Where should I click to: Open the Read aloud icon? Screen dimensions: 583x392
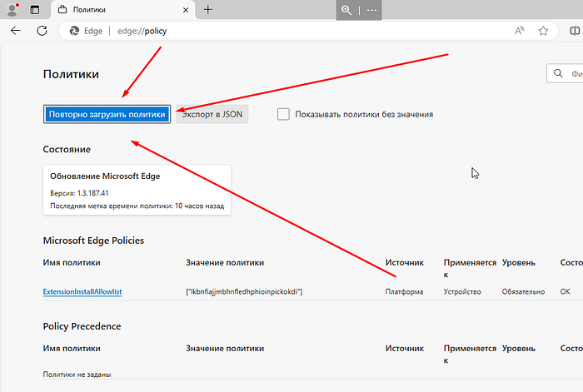click(x=520, y=31)
